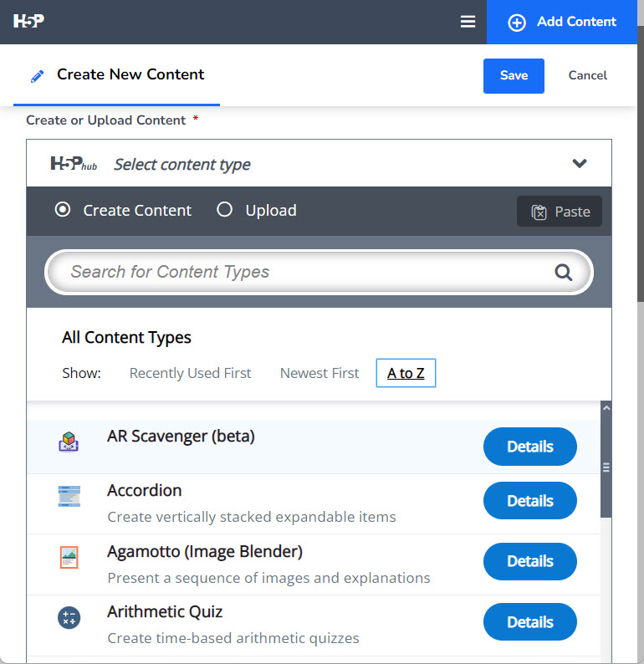This screenshot has width=644, height=664.
Task: Open Details for Accordion
Action: 530,501
